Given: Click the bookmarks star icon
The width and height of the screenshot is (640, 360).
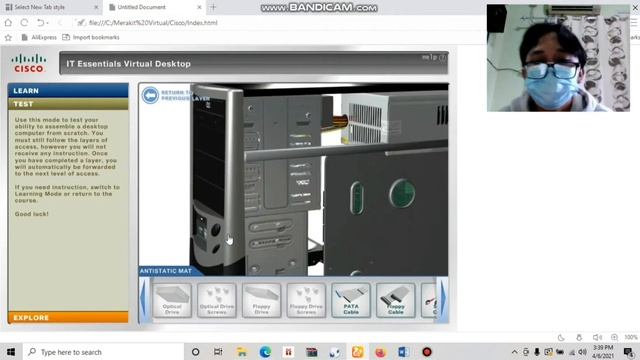Looking at the screenshot, I should 8,38.
